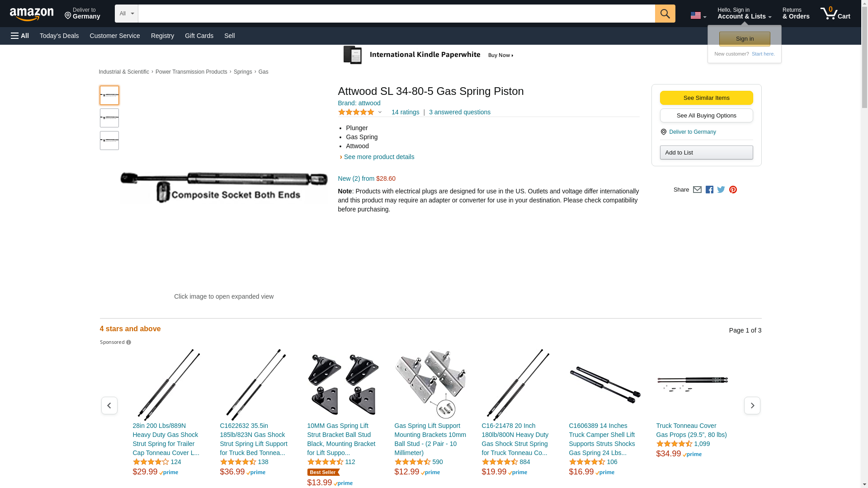This screenshot has height=488, width=868.
Task: Open Gift Cards from navigation bar
Action: (x=199, y=36)
